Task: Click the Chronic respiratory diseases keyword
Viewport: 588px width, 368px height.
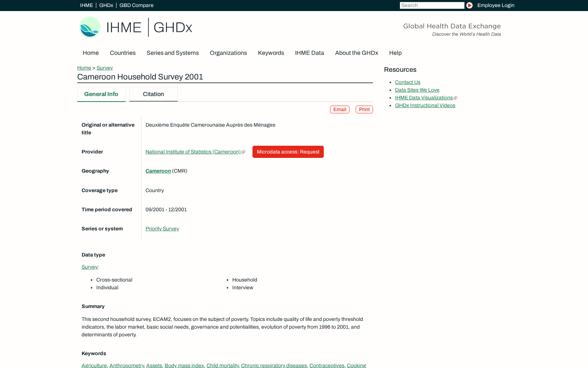Action: (274, 365)
